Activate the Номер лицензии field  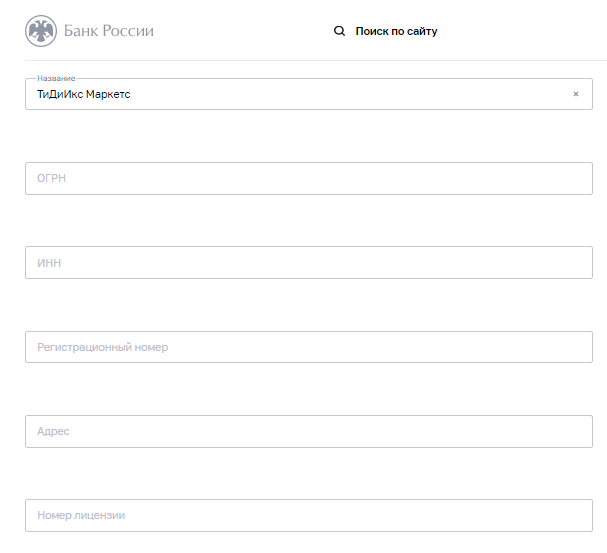coord(309,515)
